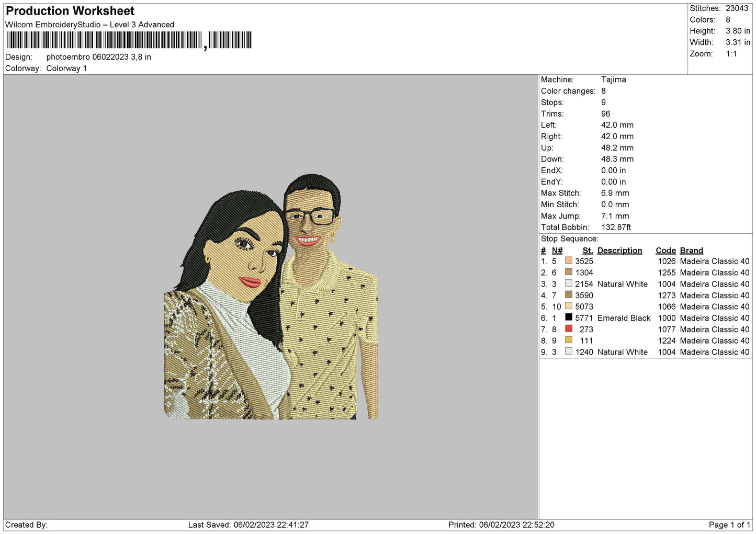Click the red swatch in stop 7
Screen dimensions: 756x534
pos(569,329)
